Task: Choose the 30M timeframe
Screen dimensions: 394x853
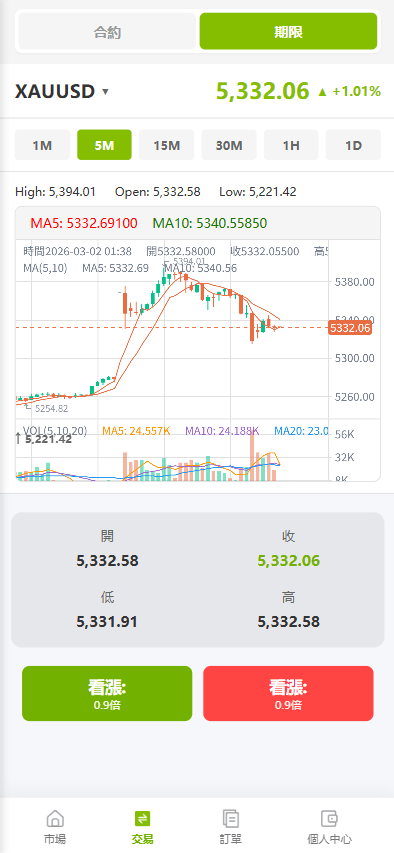Action: coord(229,145)
